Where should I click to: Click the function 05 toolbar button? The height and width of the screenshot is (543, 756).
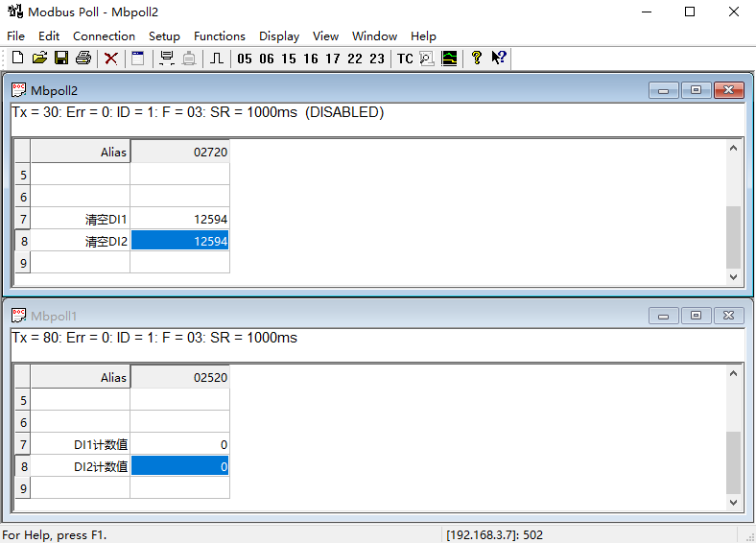[x=245, y=59]
